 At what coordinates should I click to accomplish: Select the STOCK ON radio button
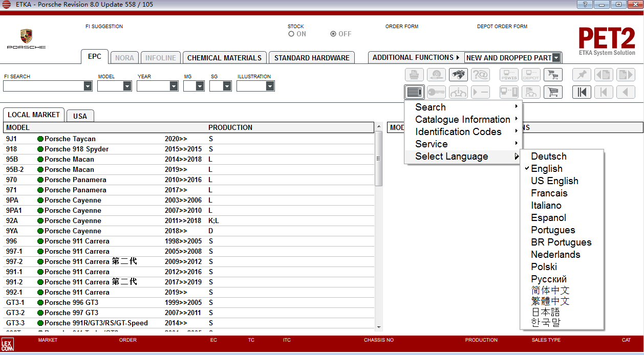coord(292,34)
